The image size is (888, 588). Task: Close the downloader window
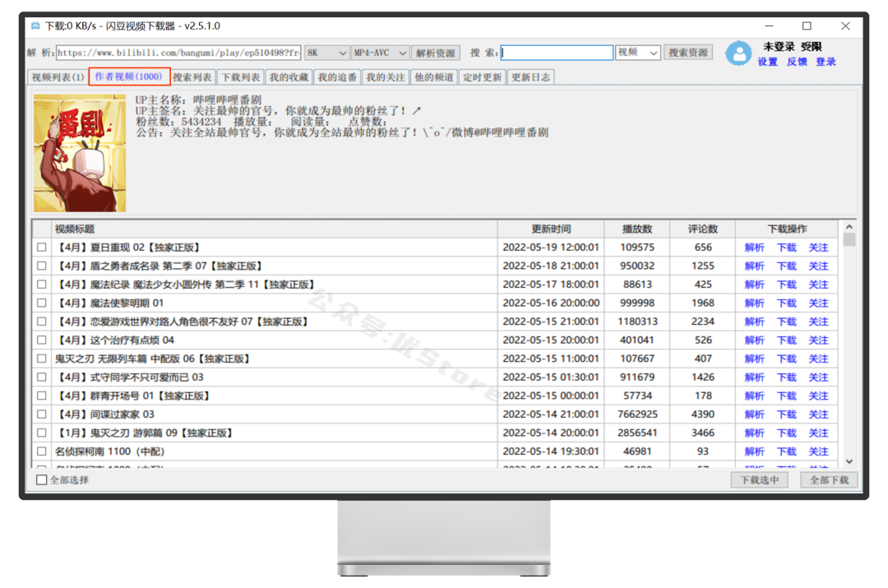(x=845, y=26)
